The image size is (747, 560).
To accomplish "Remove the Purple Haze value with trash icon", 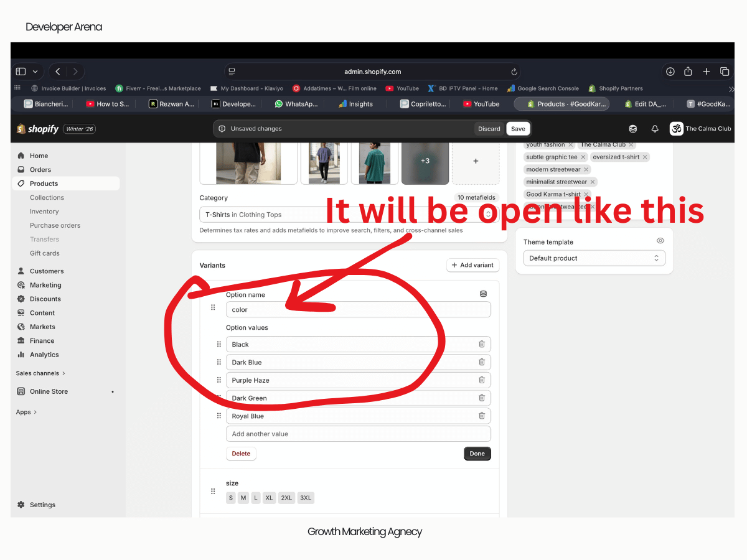I will point(481,380).
